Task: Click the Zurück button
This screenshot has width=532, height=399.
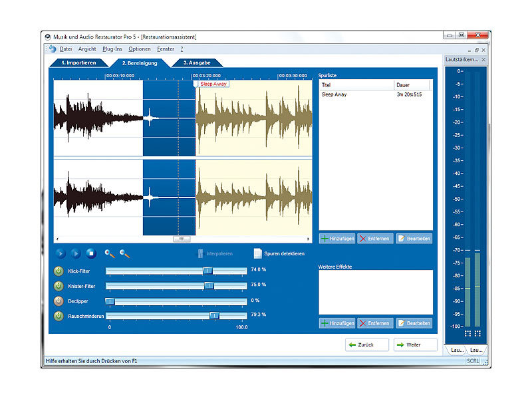Action: pyautogui.click(x=367, y=344)
